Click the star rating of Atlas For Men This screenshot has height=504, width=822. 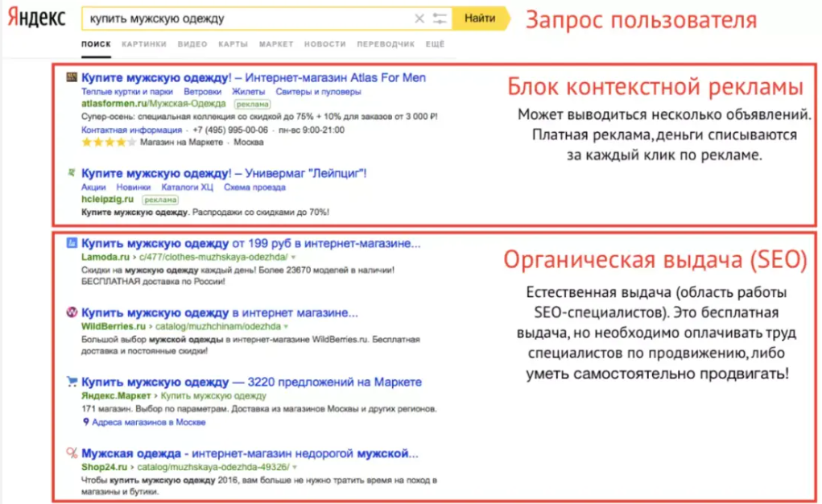point(109,143)
